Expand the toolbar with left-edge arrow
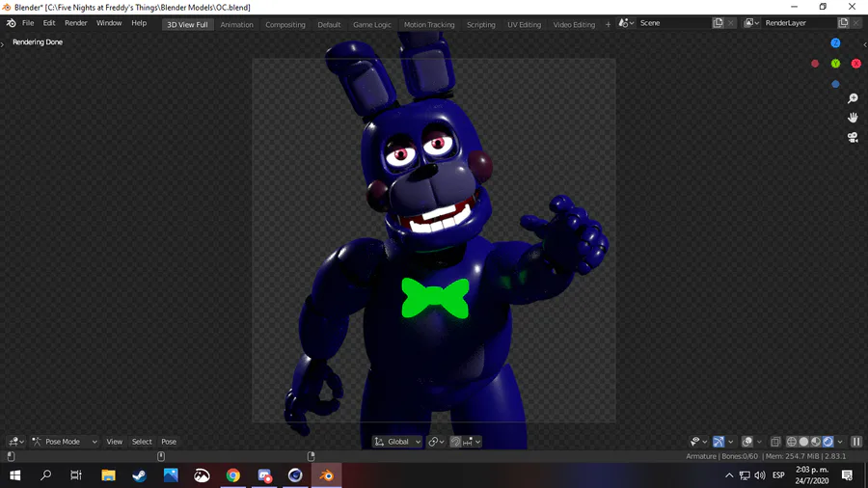 click(2, 44)
